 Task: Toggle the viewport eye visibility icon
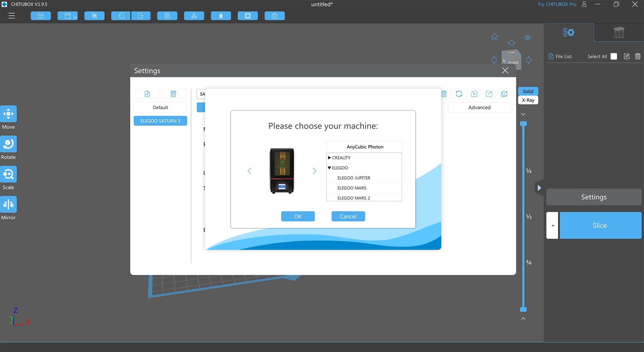point(527,38)
